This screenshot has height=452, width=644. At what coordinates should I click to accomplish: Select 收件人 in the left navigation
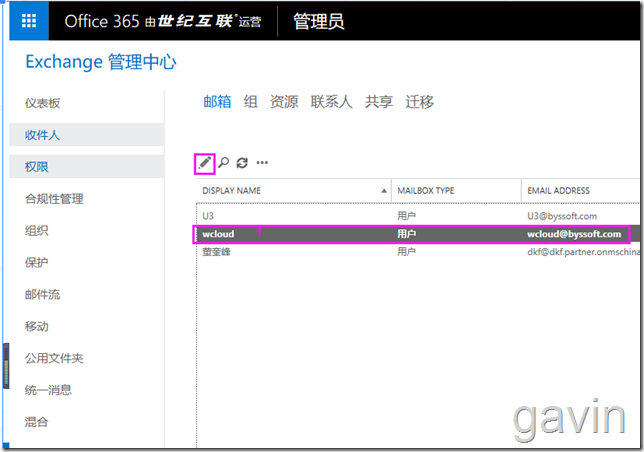point(87,135)
